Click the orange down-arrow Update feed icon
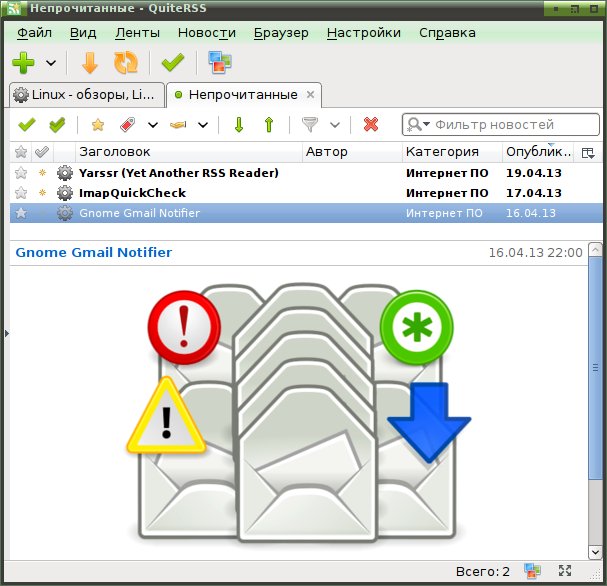Image resolution: width=607 pixels, height=586 pixels. (x=90, y=63)
